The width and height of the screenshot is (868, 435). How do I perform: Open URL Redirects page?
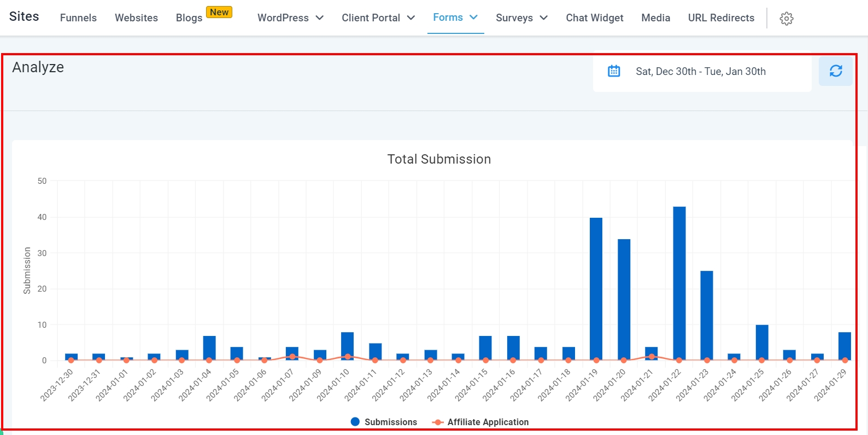(720, 18)
